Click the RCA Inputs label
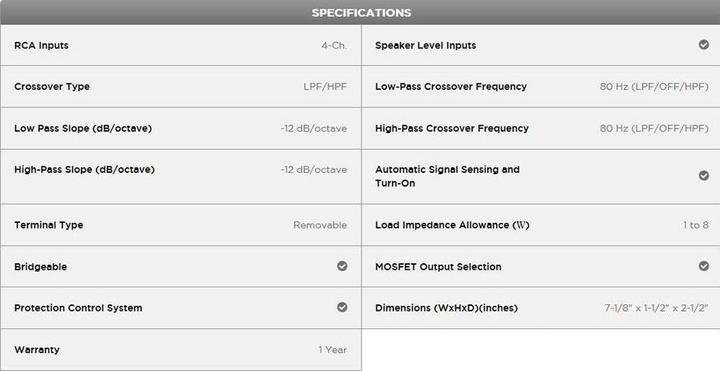This screenshot has height=371, width=720. coord(41,45)
